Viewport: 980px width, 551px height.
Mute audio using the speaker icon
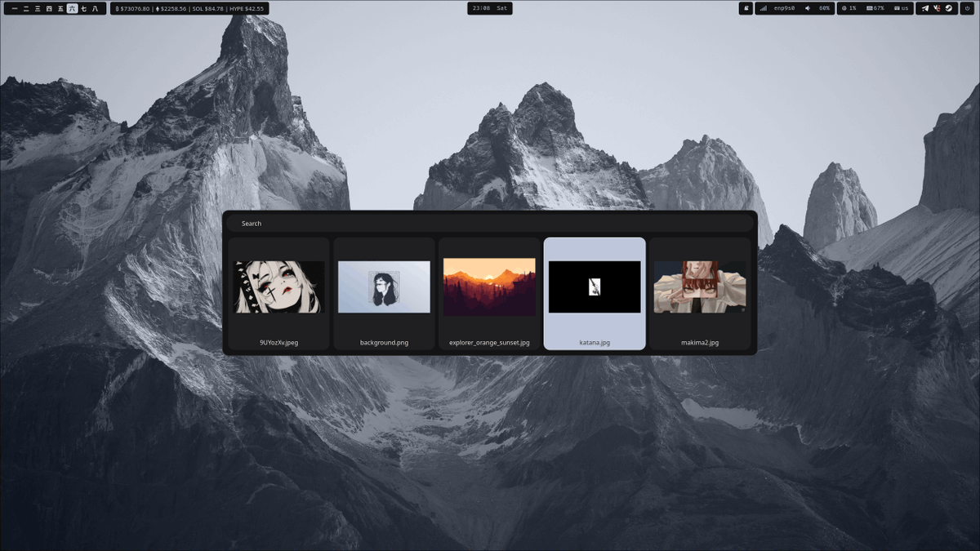click(x=808, y=7)
